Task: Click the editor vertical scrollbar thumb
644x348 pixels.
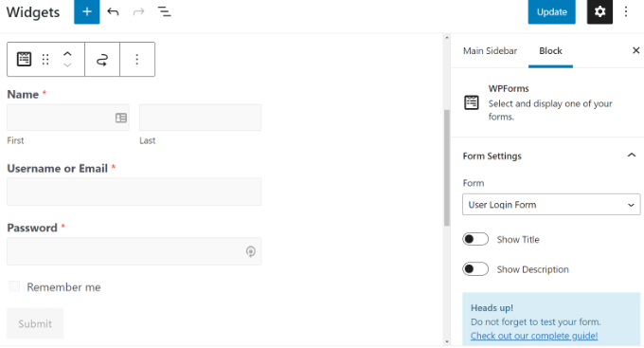Action: (447, 168)
